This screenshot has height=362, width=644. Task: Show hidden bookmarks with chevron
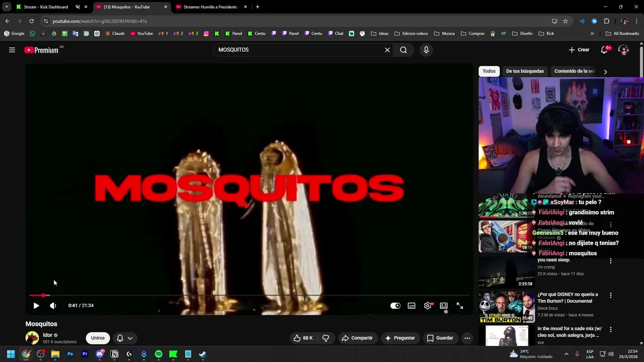pos(592,34)
